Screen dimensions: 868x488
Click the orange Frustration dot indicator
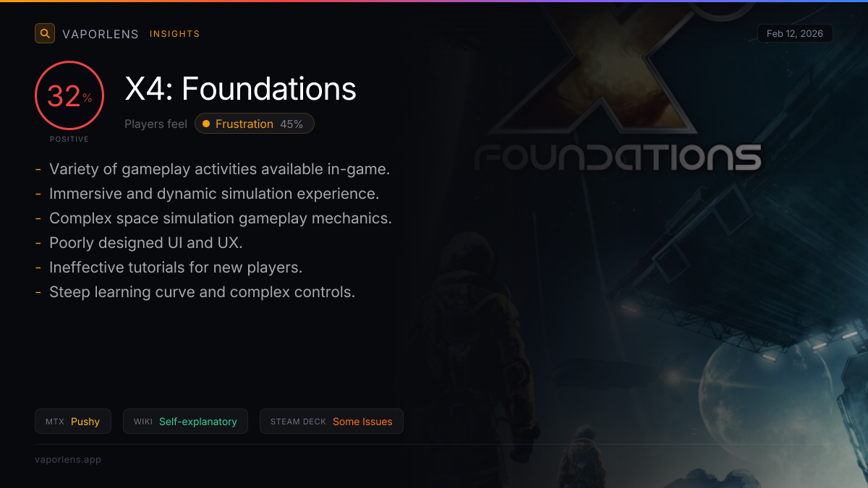click(x=206, y=124)
